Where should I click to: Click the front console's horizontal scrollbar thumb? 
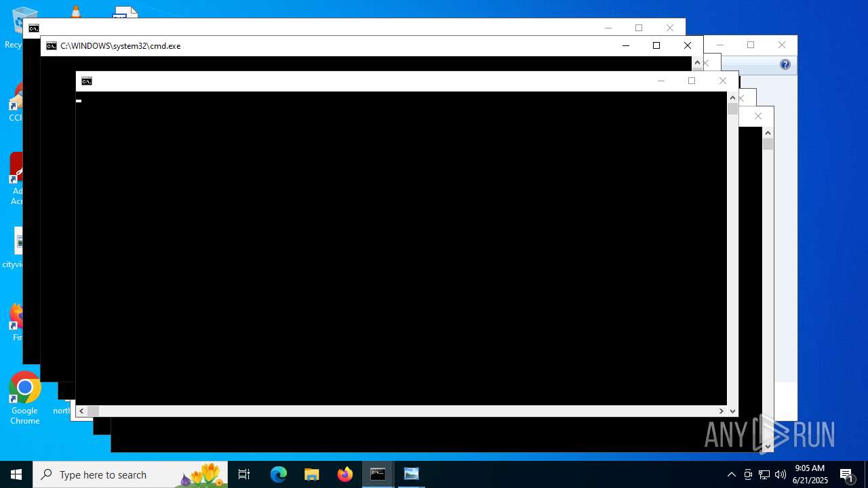(93, 411)
